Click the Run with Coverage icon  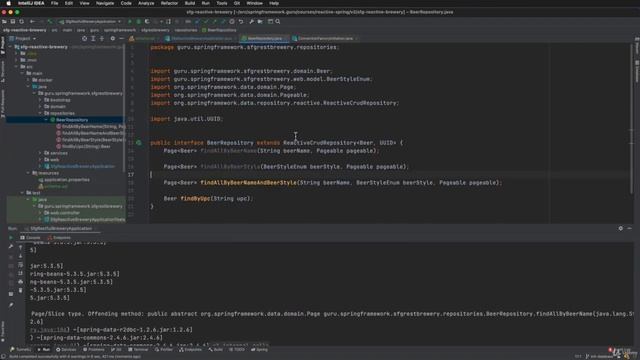click(147, 21)
